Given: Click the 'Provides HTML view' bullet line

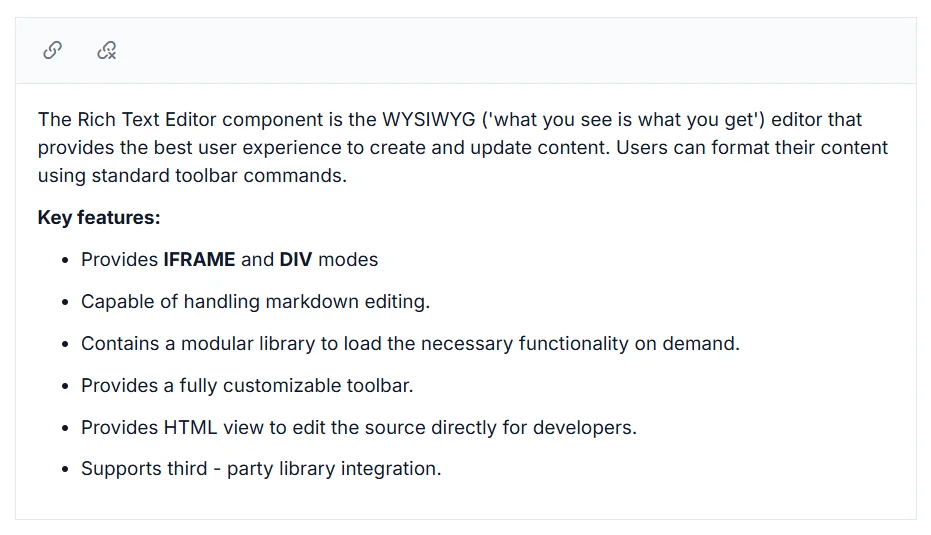Looking at the screenshot, I should (x=359, y=428).
